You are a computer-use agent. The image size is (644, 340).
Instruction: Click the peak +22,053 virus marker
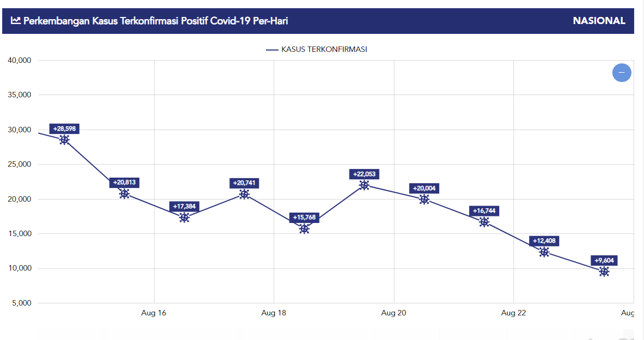364,185
